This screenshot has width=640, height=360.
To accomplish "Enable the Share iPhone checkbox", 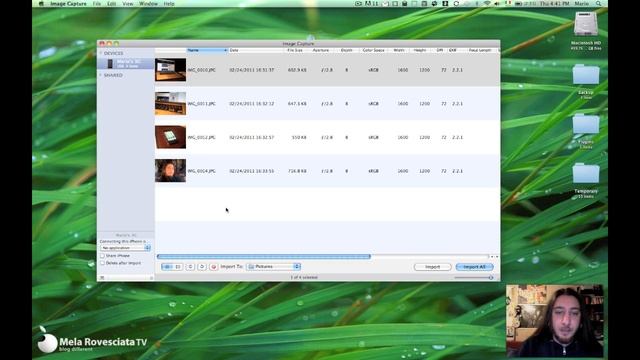I will (102, 256).
